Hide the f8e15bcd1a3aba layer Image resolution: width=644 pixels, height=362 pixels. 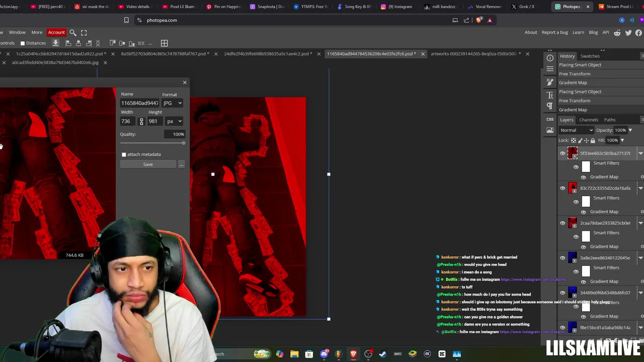[x=562, y=327]
